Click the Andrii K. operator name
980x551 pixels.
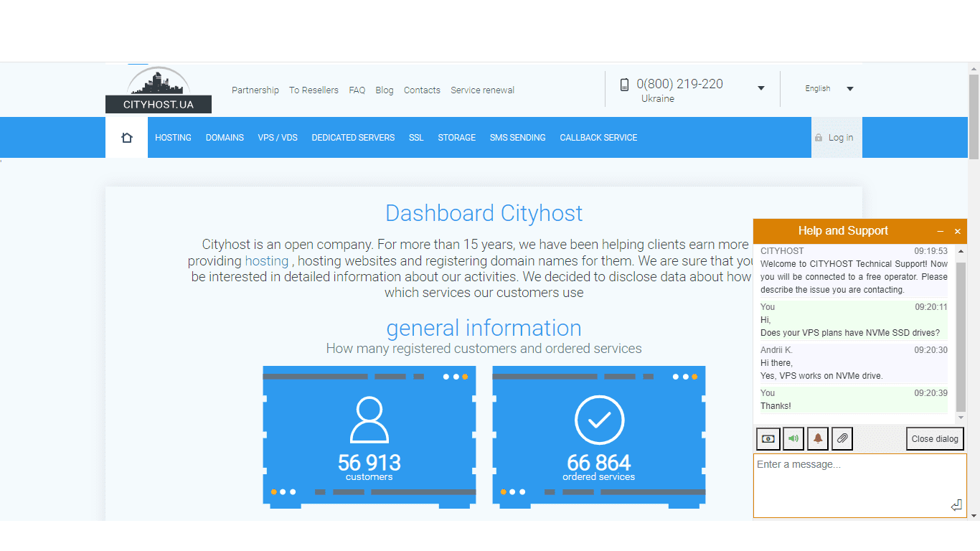coord(776,350)
